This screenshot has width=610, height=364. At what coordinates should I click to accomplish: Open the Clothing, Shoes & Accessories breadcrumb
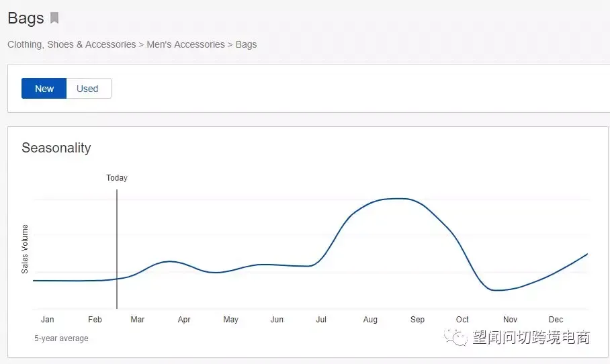tap(72, 45)
